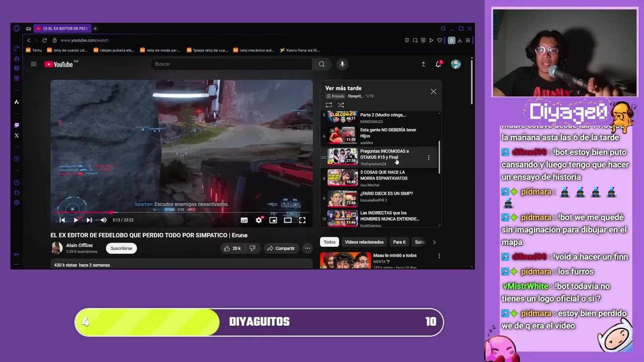Enter fullscreen video mode

302,220
